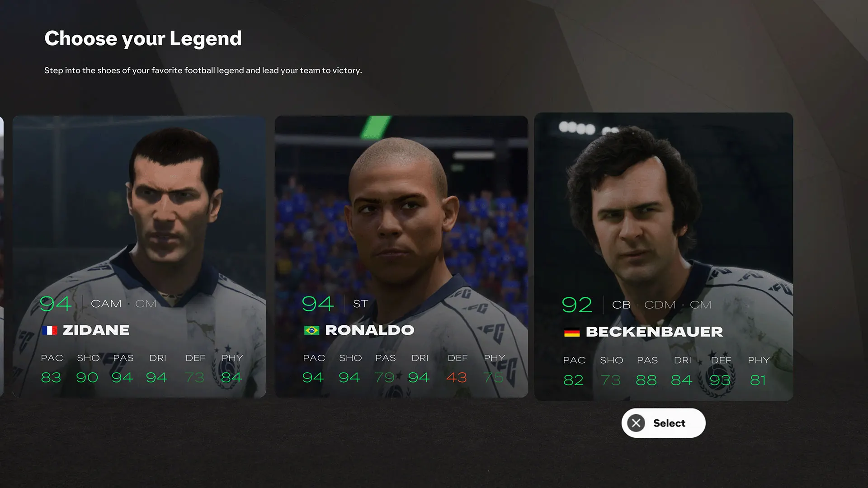The height and width of the screenshot is (488, 868).
Task: Click the X button icon beside Select
Action: 636,423
